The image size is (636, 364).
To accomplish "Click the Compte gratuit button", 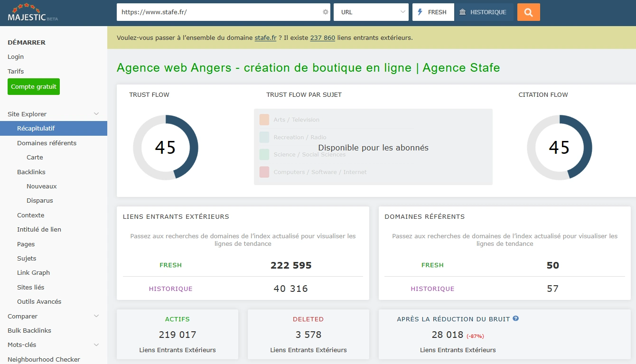I will [33, 86].
